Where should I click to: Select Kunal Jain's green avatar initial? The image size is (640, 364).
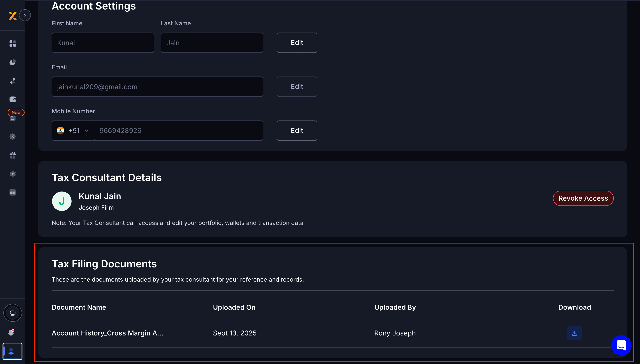click(62, 201)
